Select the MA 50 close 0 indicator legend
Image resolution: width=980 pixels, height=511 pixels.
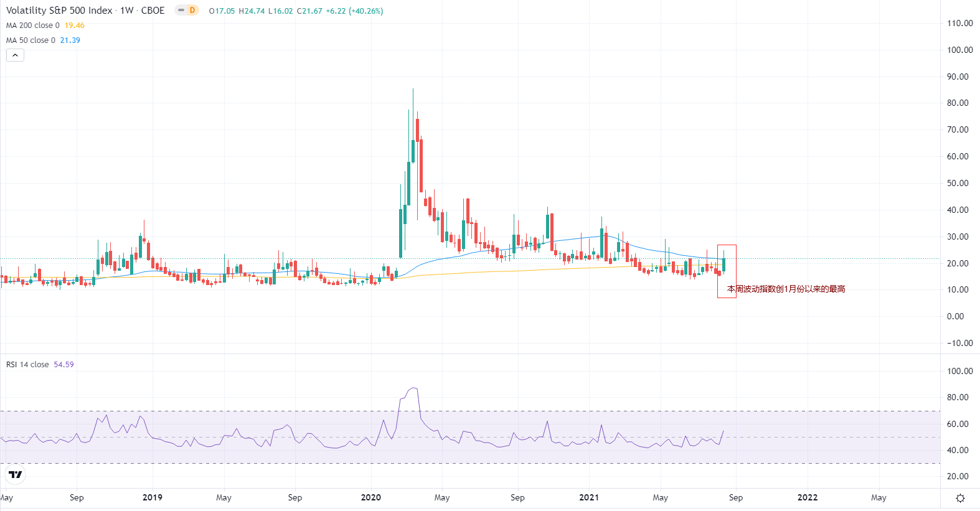[31, 40]
